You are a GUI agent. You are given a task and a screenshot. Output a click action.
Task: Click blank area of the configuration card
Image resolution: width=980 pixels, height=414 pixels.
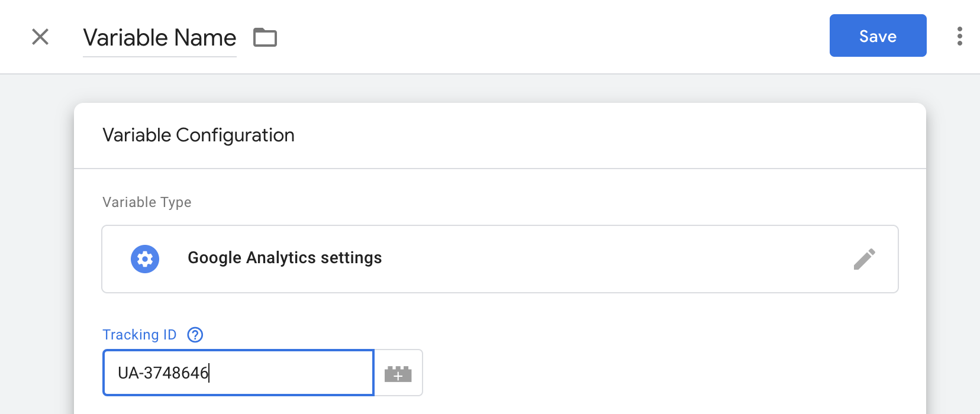tap(651, 355)
